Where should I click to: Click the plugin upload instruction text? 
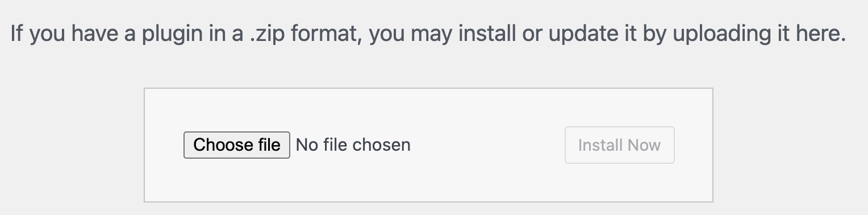pos(428,34)
